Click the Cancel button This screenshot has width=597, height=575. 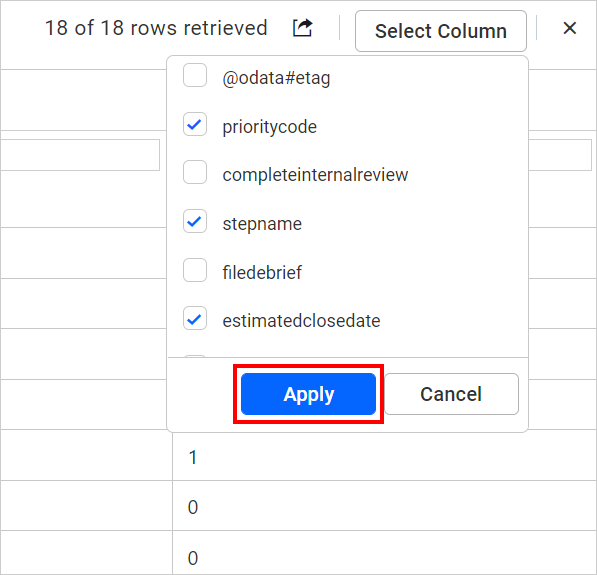point(451,394)
